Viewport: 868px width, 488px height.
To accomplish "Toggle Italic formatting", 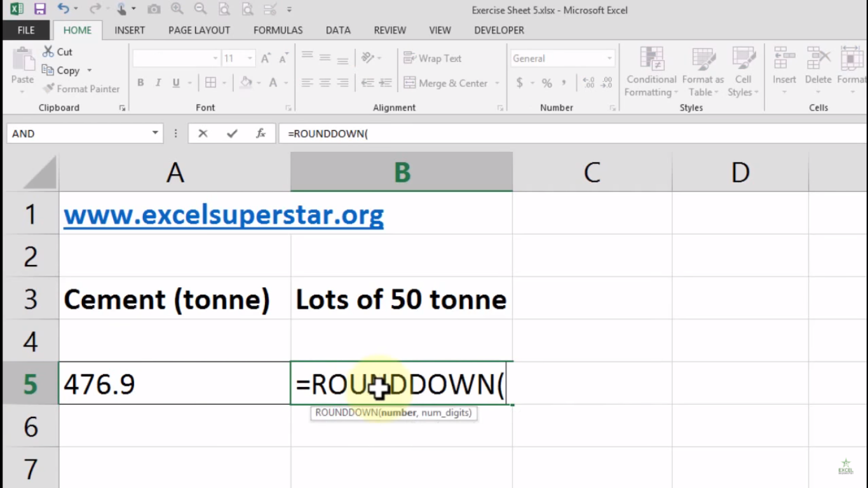I will click(158, 83).
